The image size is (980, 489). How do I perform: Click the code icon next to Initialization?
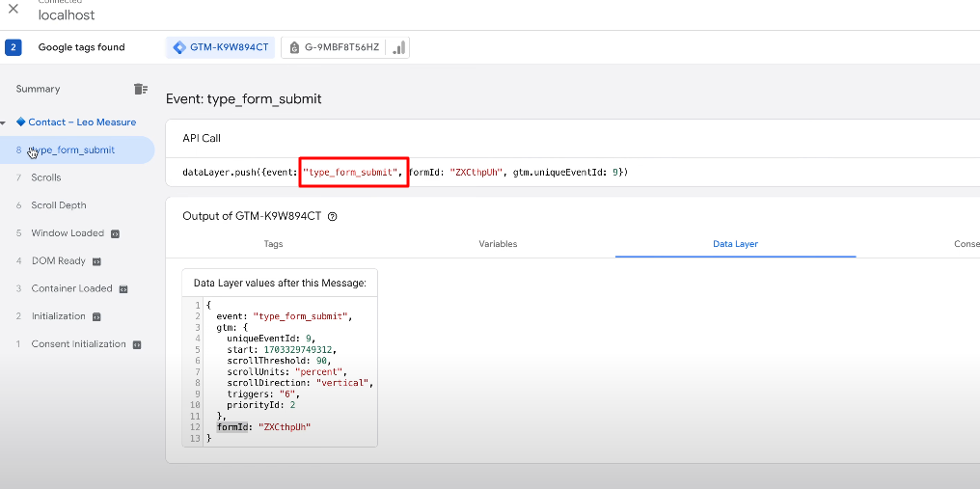coord(96,317)
